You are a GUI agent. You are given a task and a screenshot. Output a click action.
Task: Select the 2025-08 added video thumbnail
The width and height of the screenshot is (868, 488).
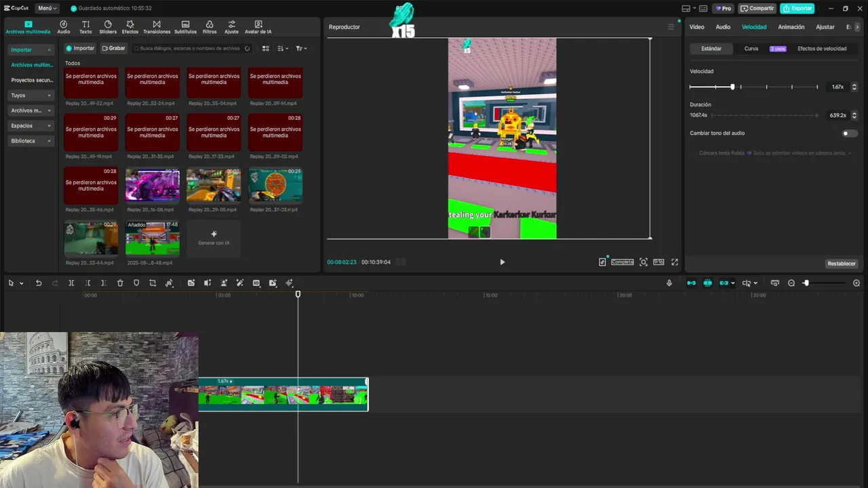153,238
